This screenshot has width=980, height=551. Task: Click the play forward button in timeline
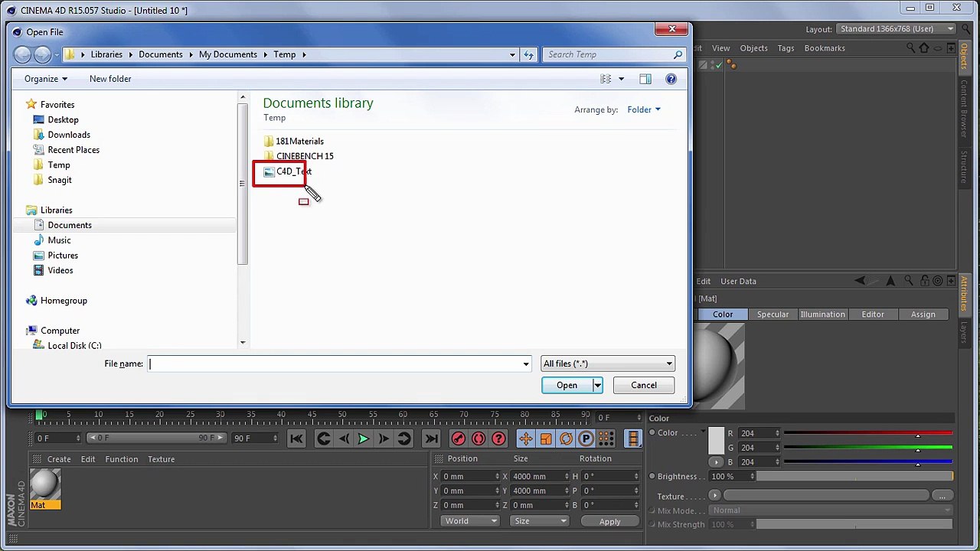(363, 439)
